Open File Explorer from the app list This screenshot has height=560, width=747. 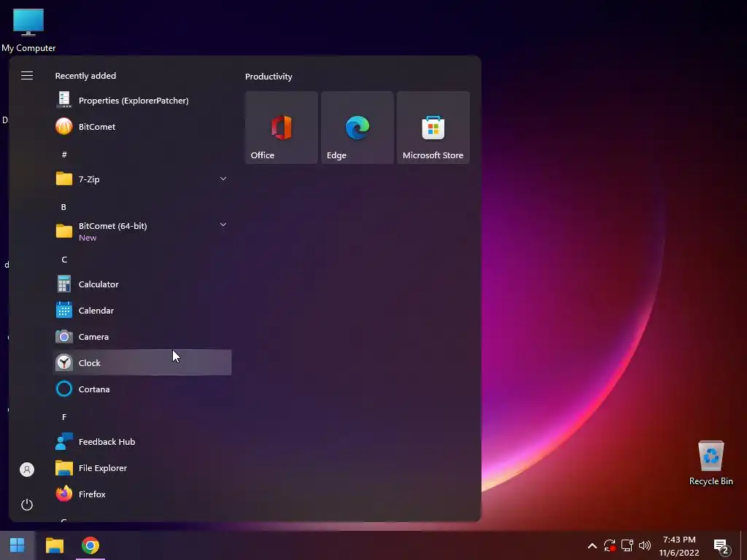coord(142,468)
